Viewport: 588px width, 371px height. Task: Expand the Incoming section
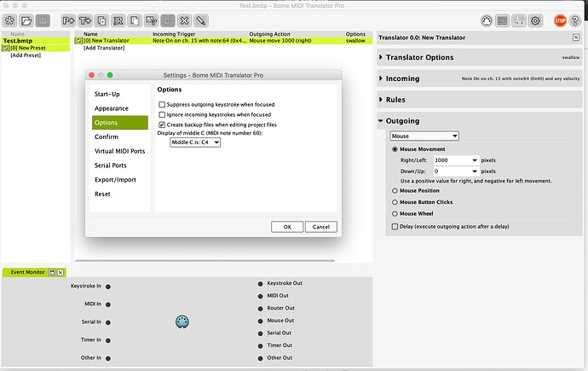[x=381, y=78]
